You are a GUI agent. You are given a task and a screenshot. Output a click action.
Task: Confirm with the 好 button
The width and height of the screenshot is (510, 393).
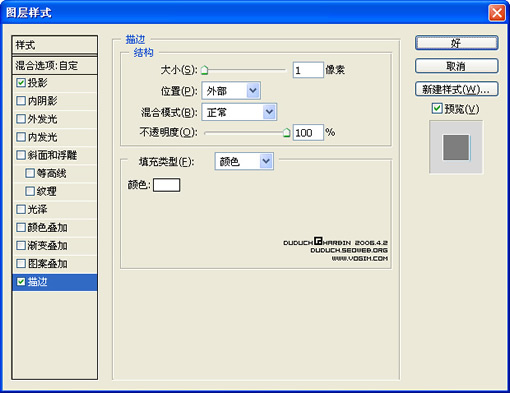point(457,43)
